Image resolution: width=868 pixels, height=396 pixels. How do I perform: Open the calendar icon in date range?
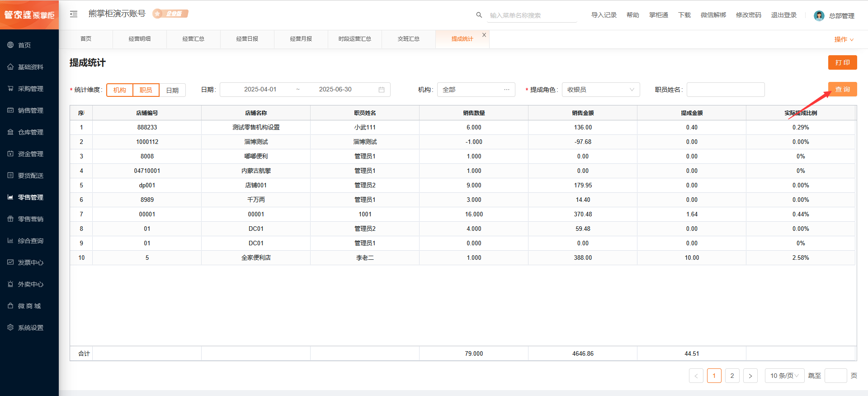381,90
